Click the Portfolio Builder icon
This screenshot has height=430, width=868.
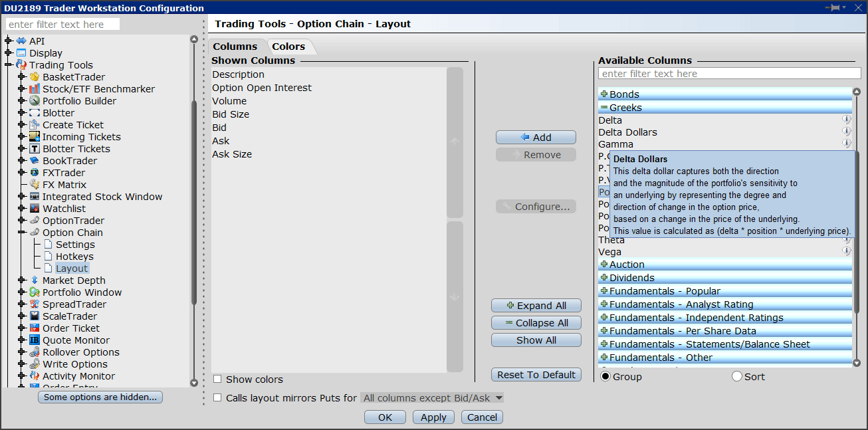(x=35, y=101)
